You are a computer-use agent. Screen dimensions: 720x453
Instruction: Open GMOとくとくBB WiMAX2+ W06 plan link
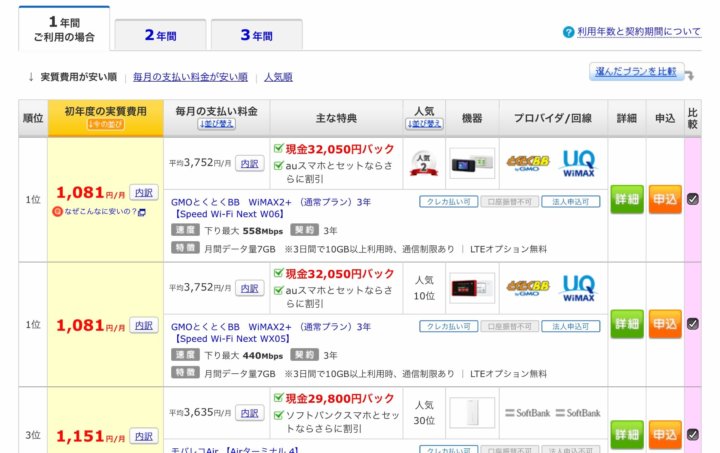coord(271,208)
